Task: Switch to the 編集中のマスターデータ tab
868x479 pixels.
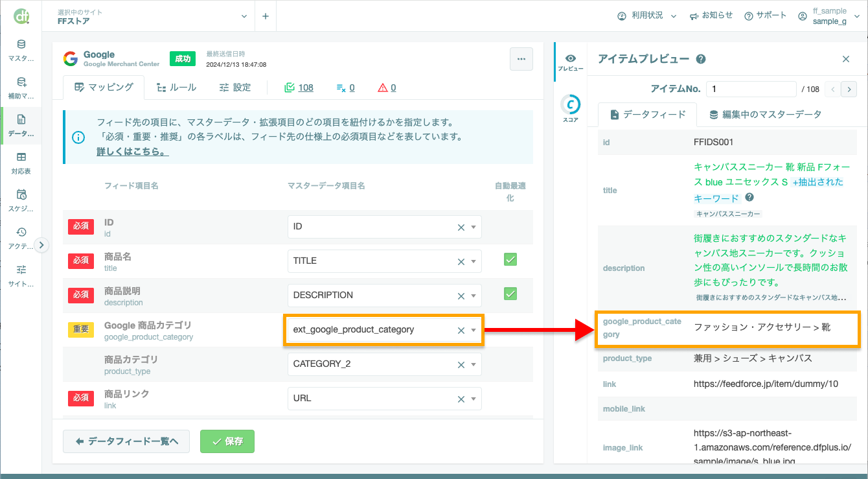Action: click(766, 115)
